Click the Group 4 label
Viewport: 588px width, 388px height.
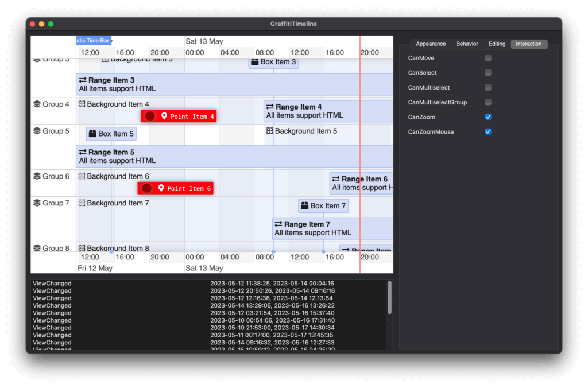pyautogui.click(x=56, y=104)
